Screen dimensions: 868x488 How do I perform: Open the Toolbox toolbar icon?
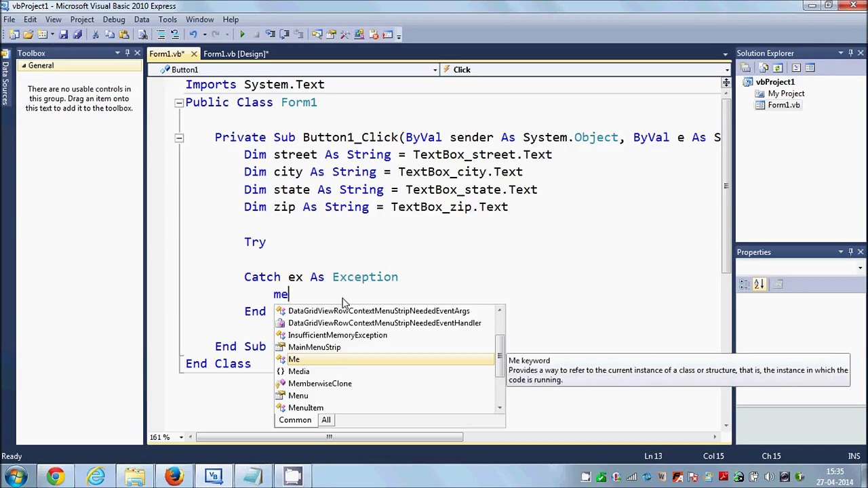pyautogui.click(x=344, y=34)
